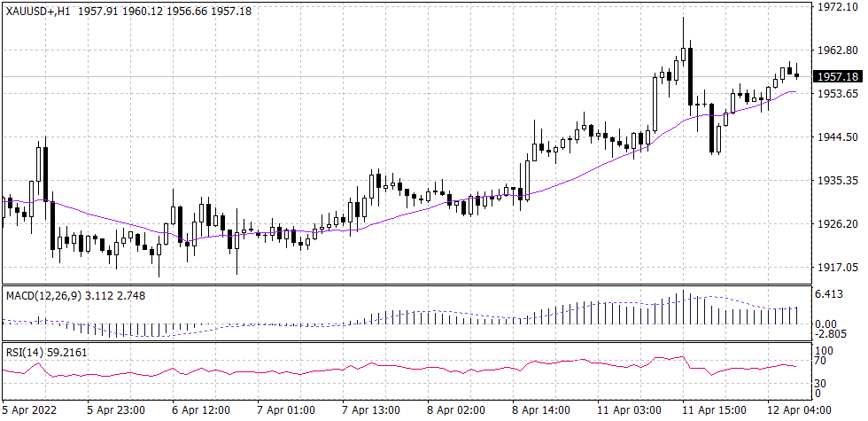
Task: Select the 11 Apr 15:00 time marker
Action: [711, 410]
